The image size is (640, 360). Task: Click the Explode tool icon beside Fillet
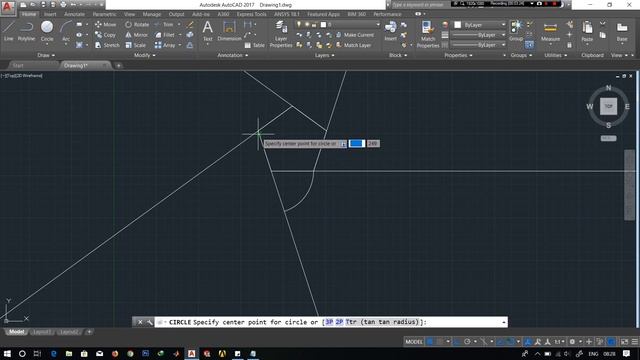pos(190,35)
